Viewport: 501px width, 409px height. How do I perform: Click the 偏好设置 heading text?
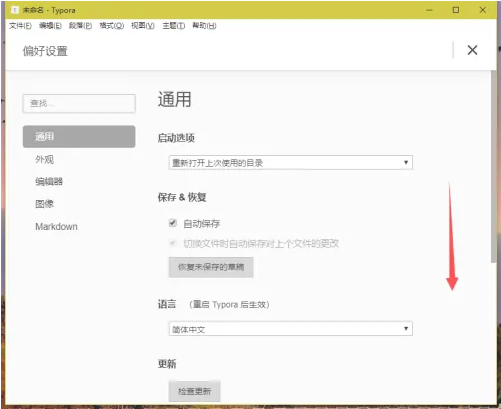pyautogui.click(x=45, y=51)
